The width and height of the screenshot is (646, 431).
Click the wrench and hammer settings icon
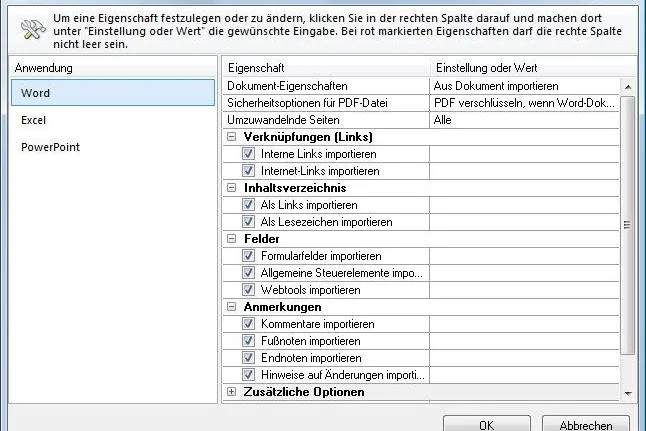pyautogui.click(x=33, y=30)
